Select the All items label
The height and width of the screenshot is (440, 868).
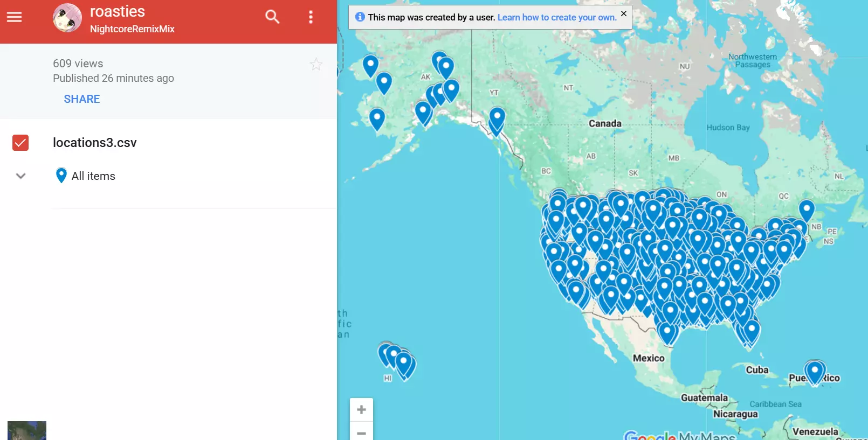tap(93, 176)
